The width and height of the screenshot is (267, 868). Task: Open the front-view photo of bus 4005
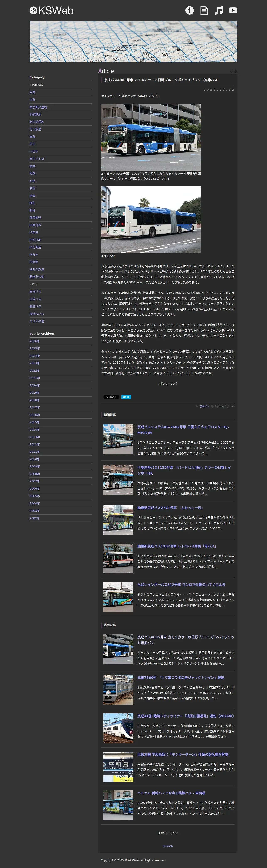[x=151, y=137]
